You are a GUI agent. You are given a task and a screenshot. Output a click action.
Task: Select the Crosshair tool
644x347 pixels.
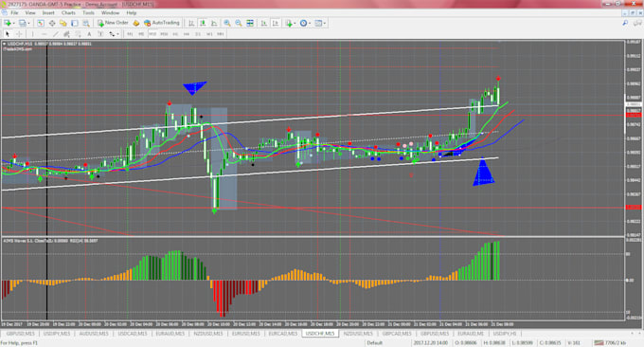[19, 34]
